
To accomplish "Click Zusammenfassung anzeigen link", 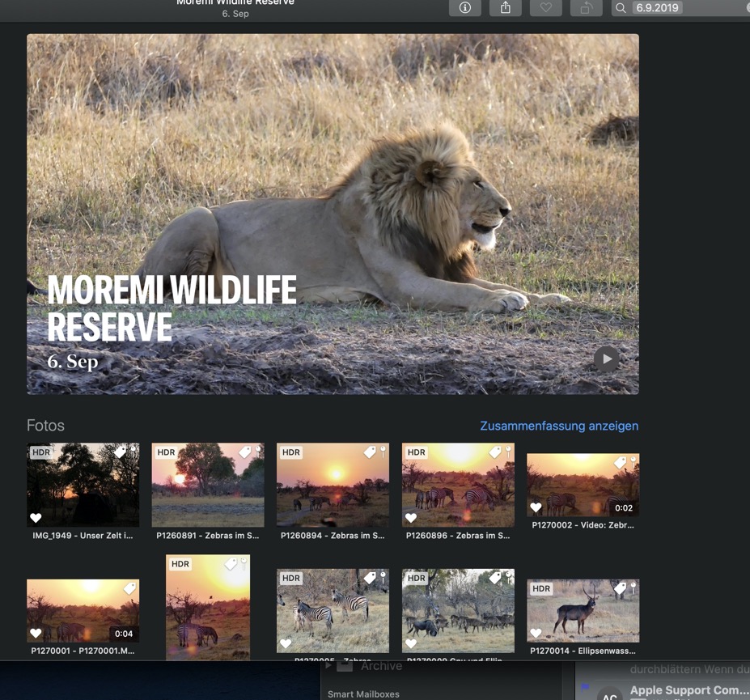I will click(x=558, y=426).
